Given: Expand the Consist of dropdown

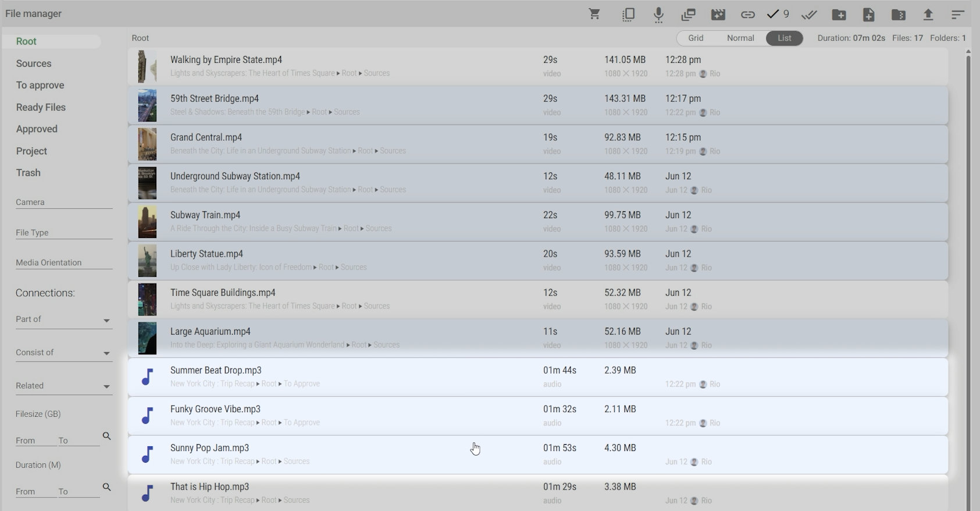Looking at the screenshot, I should (x=106, y=353).
